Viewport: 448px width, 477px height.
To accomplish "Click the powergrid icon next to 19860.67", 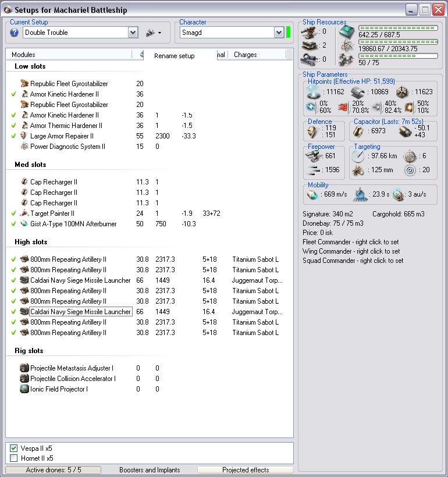I will coord(347,46).
